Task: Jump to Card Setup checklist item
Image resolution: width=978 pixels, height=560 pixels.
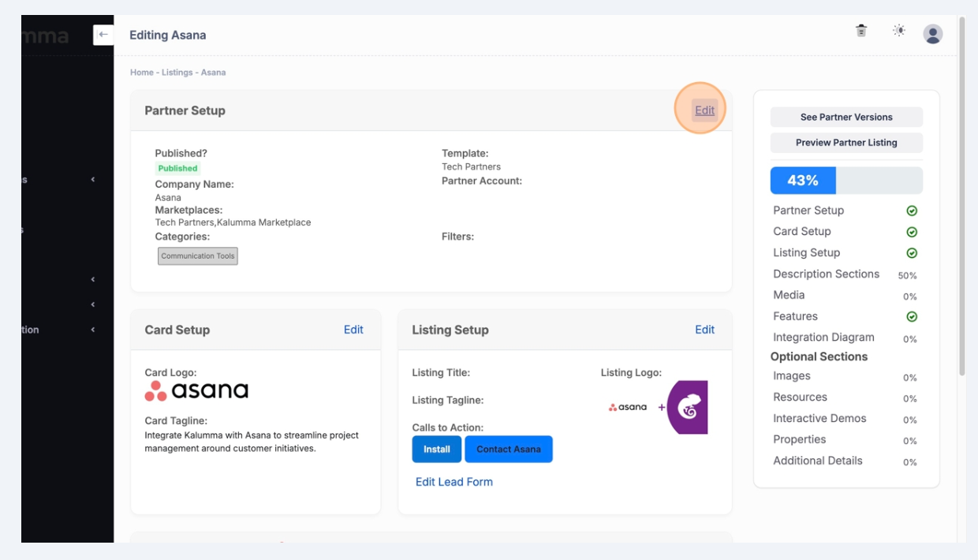Action: [x=802, y=232]
